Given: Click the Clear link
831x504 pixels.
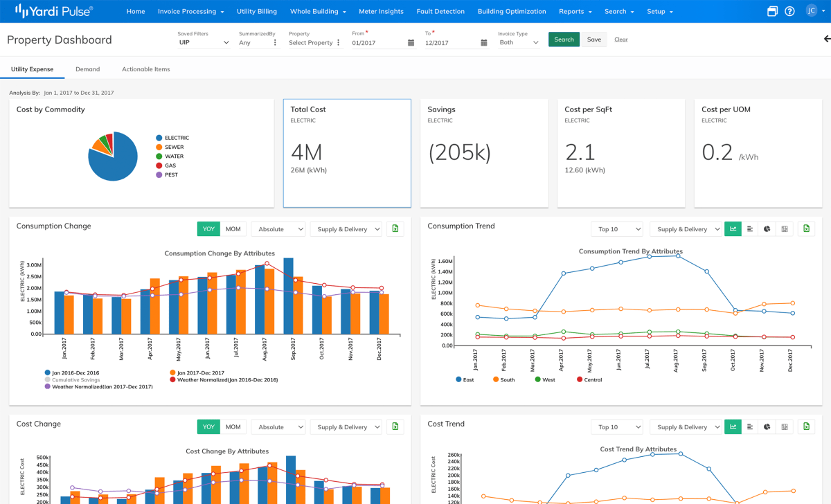Looking at the screenshot, I should pos(621,39).
